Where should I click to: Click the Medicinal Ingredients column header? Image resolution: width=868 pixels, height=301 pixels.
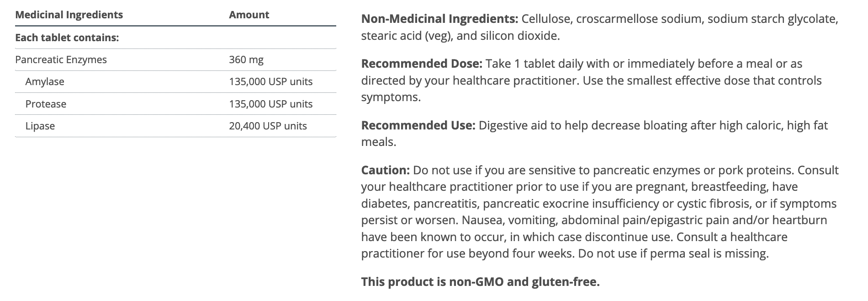pyautogui.click(x=69, y=15)
